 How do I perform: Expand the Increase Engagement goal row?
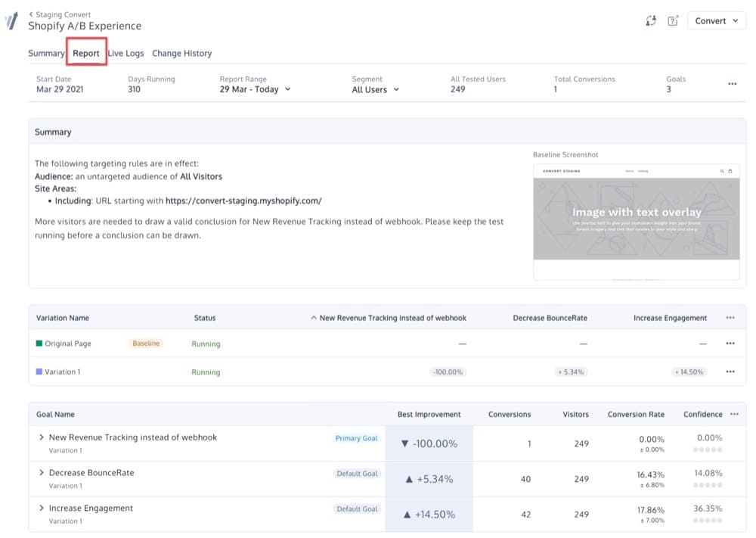pos(42,508)
